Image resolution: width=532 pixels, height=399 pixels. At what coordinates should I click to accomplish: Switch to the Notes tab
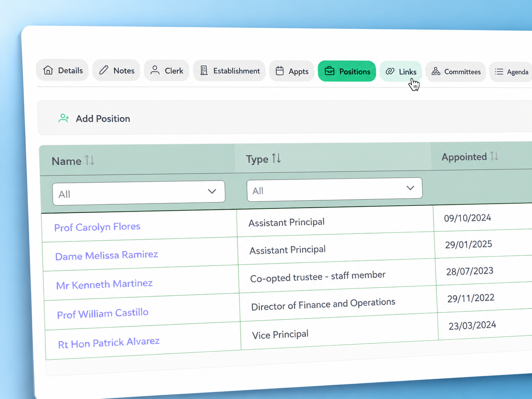[x=116, y=70]
